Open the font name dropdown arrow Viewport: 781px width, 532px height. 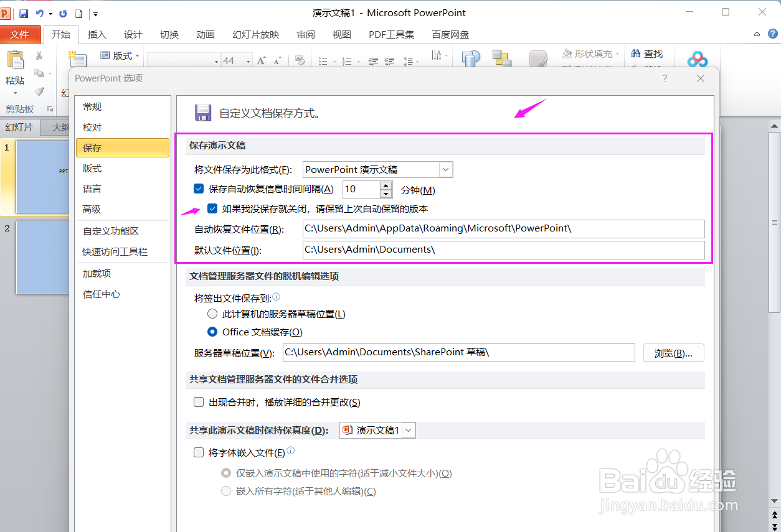[x=216, y=61]
